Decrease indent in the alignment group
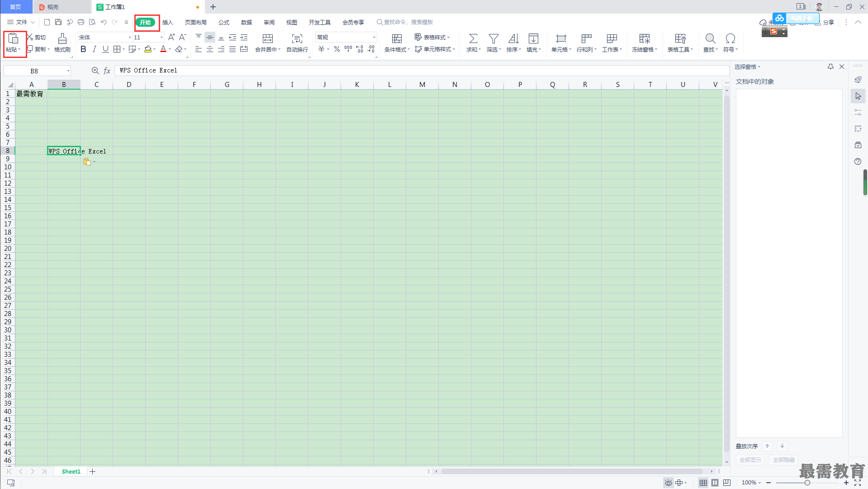 click(232, 37)
